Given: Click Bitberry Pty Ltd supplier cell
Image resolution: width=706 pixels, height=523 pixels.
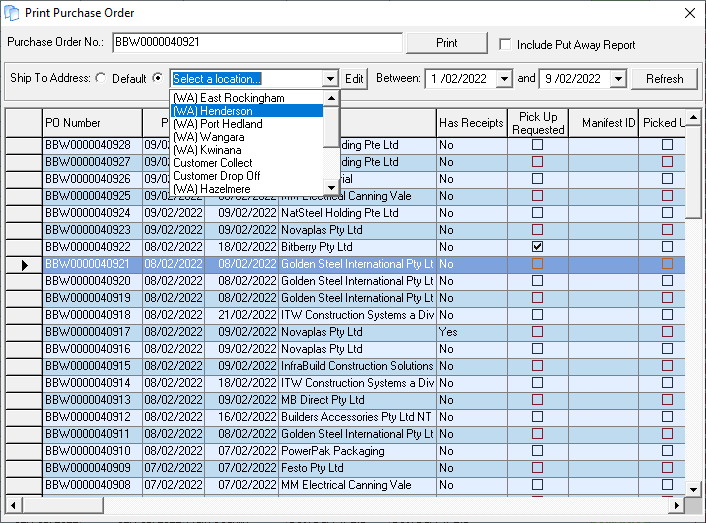Looking at the screenshot, I should coord(358,247).
